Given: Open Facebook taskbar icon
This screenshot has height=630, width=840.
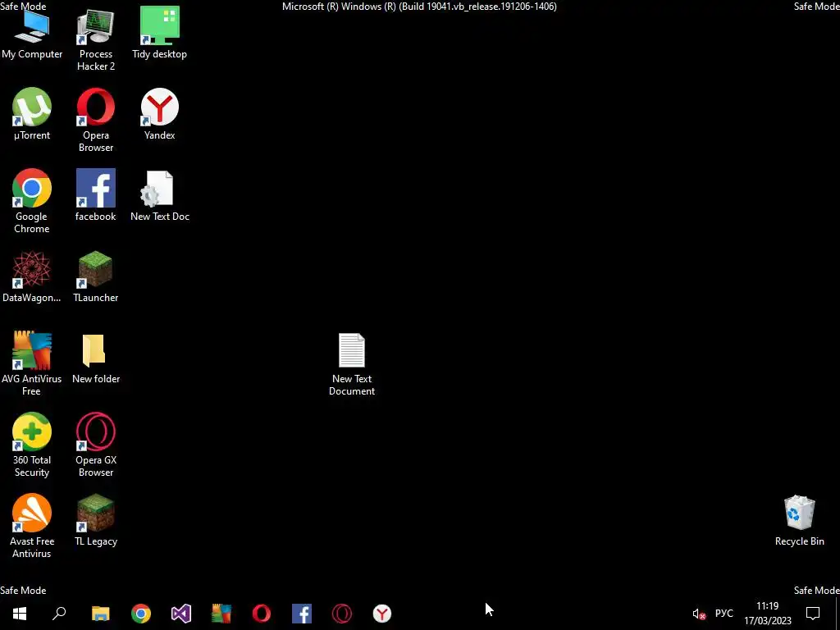Looking at the screenshot, I should pos(302,614).
